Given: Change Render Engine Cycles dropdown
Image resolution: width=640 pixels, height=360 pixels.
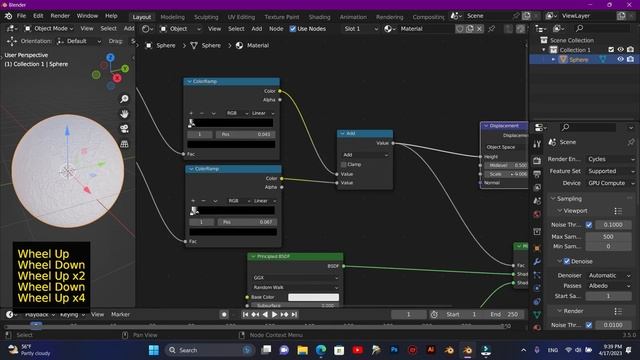Looking at the screenshot, I should tap(610, 159).
